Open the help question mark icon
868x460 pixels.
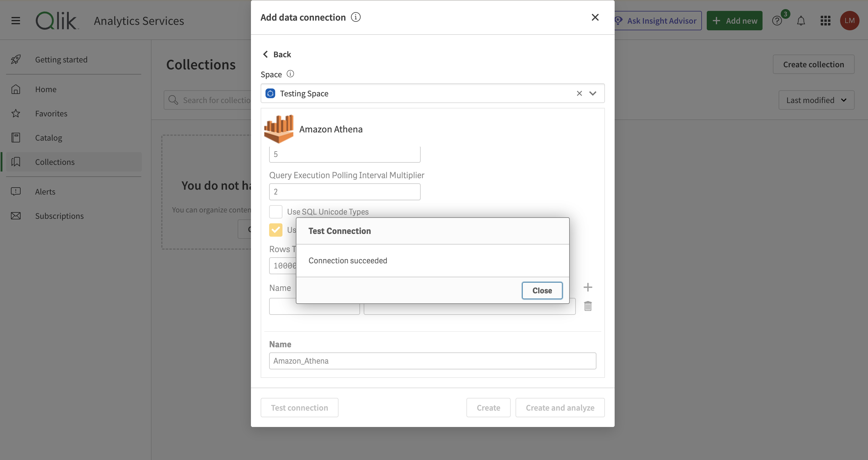pyautogui.click(x=777, y=21)
